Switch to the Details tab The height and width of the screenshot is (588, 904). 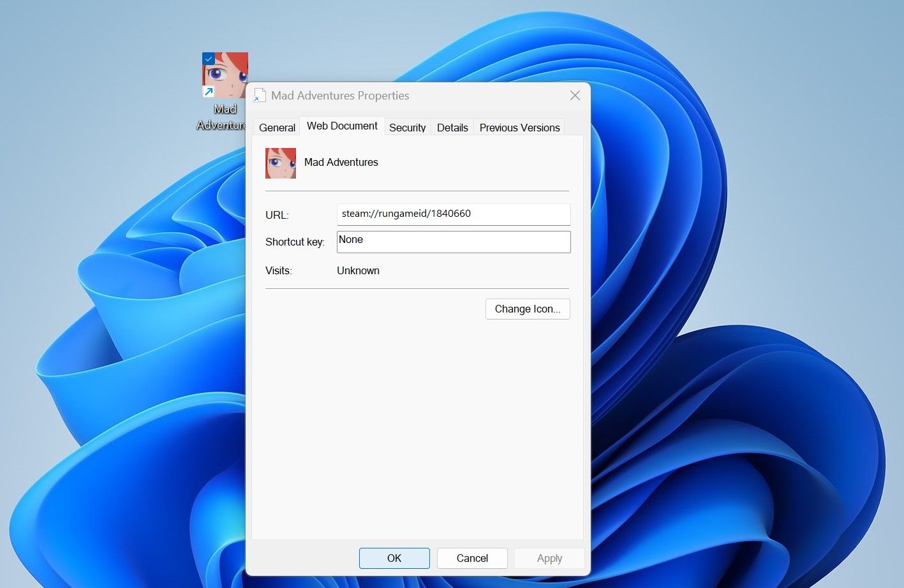click(452, 128)
